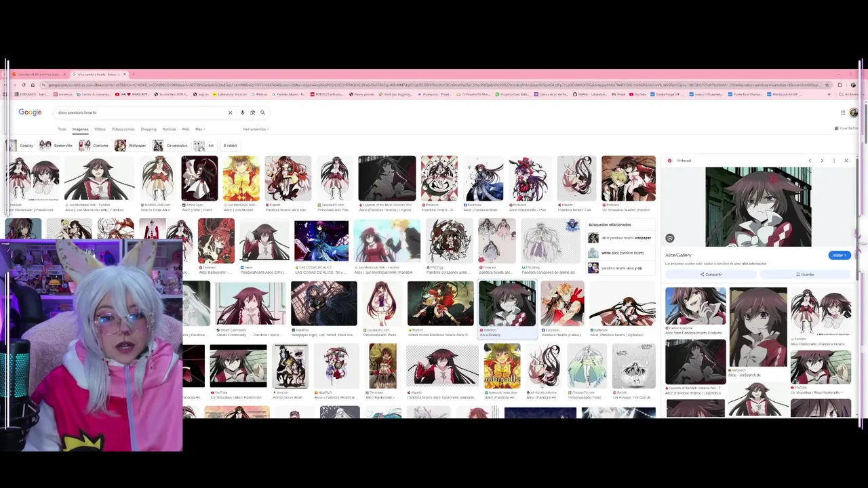The height and width of the screenshot is (488, 868).
Task: Close the Crunchyroll browser tab
Action: [66, 74]
